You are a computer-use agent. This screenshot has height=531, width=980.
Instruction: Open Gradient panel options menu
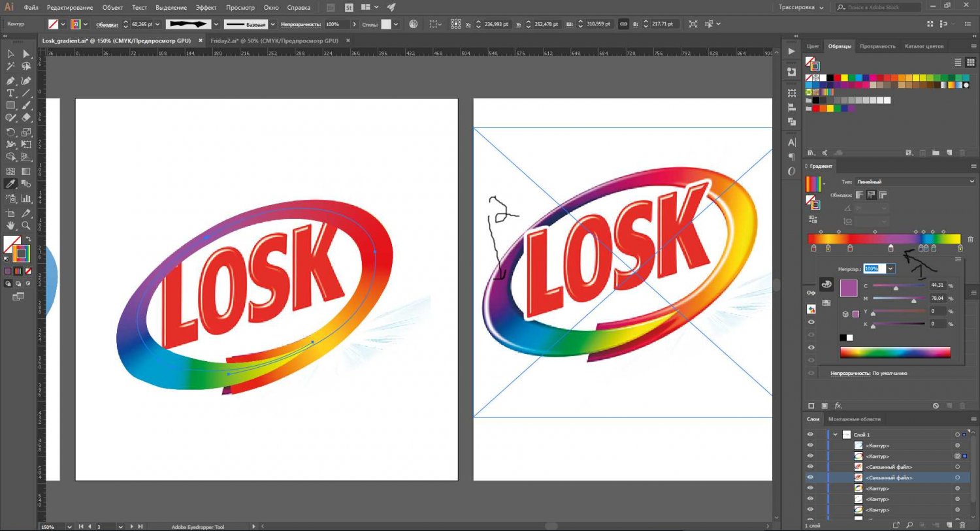pos(973,166)
